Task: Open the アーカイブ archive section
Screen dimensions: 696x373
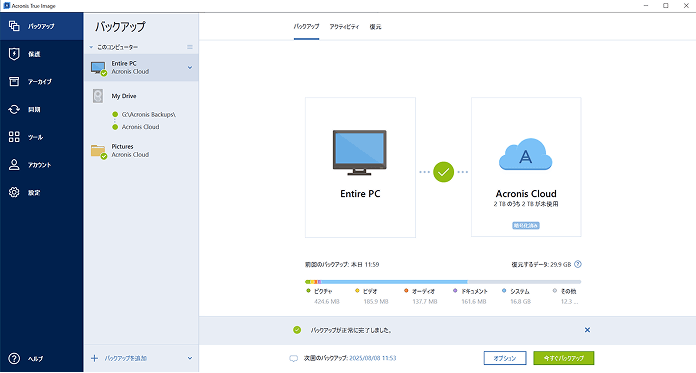Action: (41, 82)
